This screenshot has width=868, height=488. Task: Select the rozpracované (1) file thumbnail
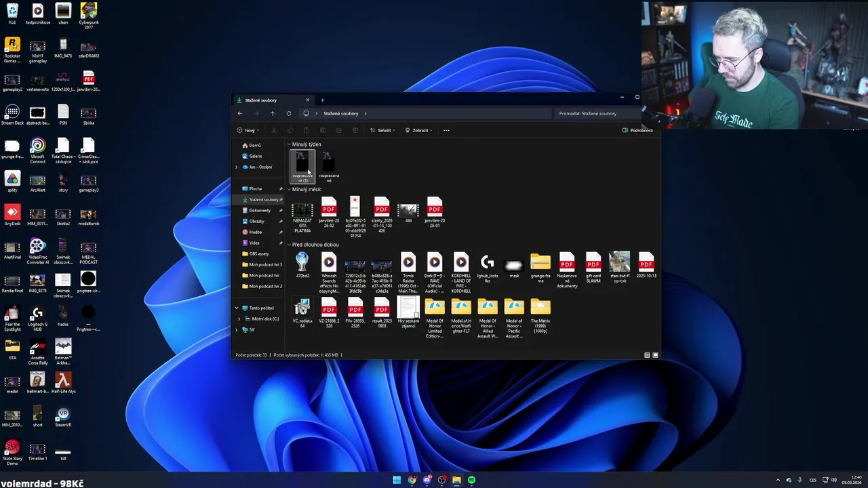302,167
